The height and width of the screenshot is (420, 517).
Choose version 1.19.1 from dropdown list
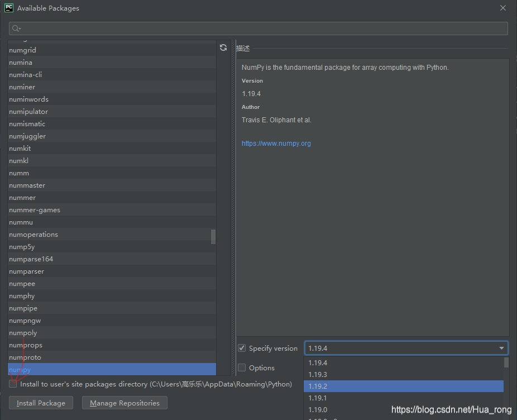click(404, 398)
